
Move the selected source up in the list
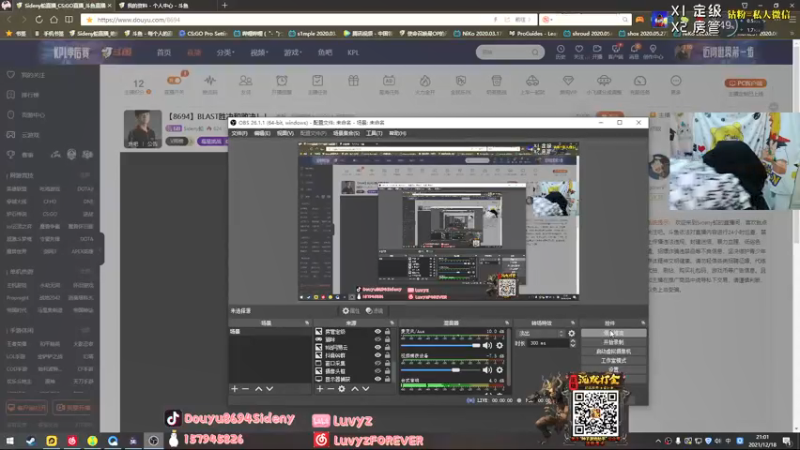tap(355, 389)
